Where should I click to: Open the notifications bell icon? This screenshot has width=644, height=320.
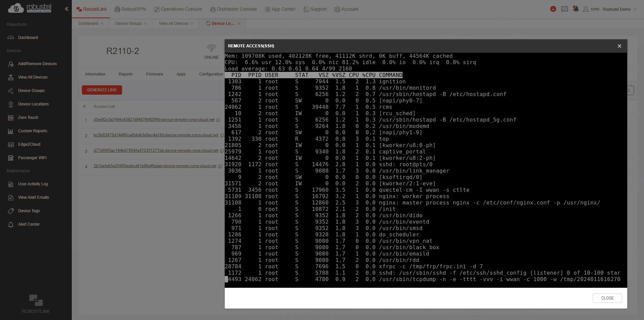[x=576, y=9]
